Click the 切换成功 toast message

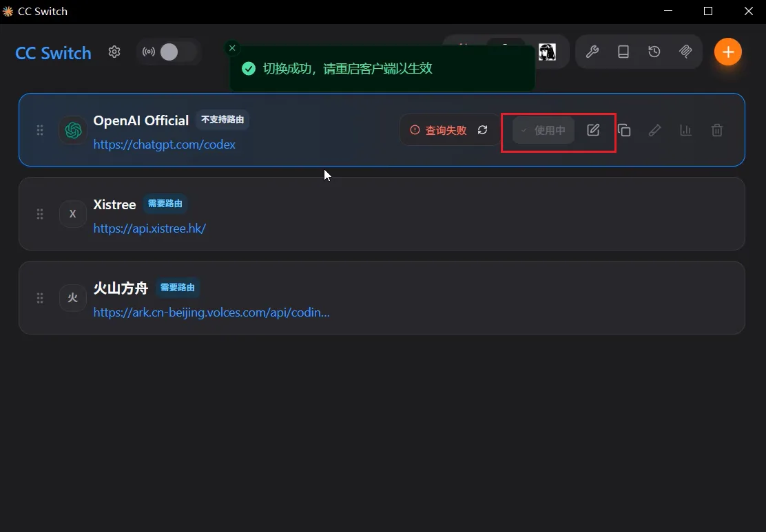pos(348,68)
